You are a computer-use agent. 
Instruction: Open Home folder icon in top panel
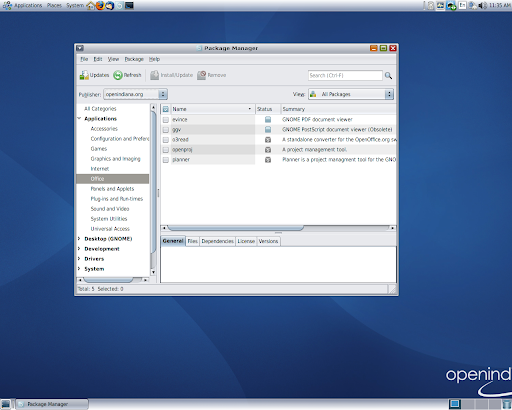click(x=90, y=5)
